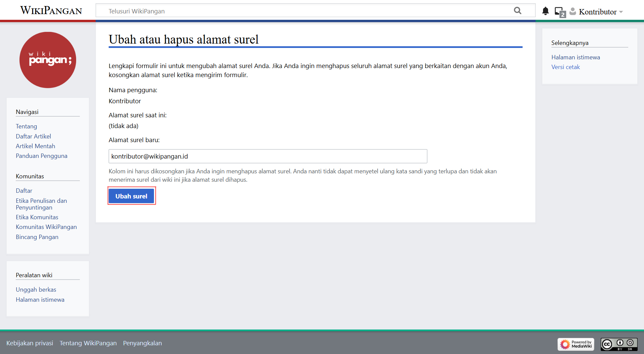Screen dimensions: 644x354
Task: Go to Daftar Artikel
Action: pos(33,136)
